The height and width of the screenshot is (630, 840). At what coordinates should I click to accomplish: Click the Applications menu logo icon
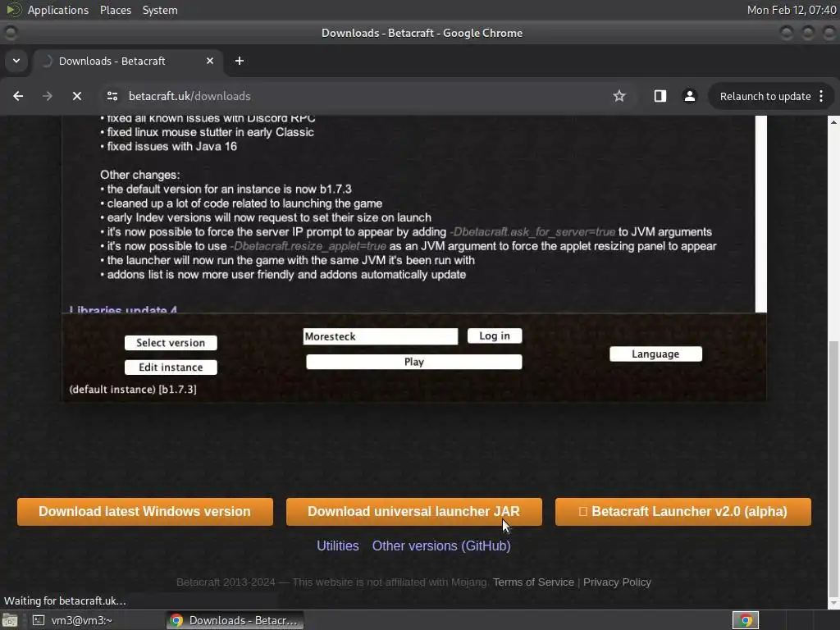tap(13, 10)
